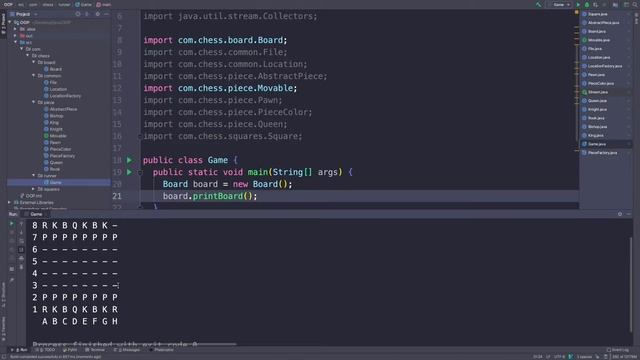Open LocationFactory.java in the file list
The image size is (640, 360).
click(x=606, y=66)
